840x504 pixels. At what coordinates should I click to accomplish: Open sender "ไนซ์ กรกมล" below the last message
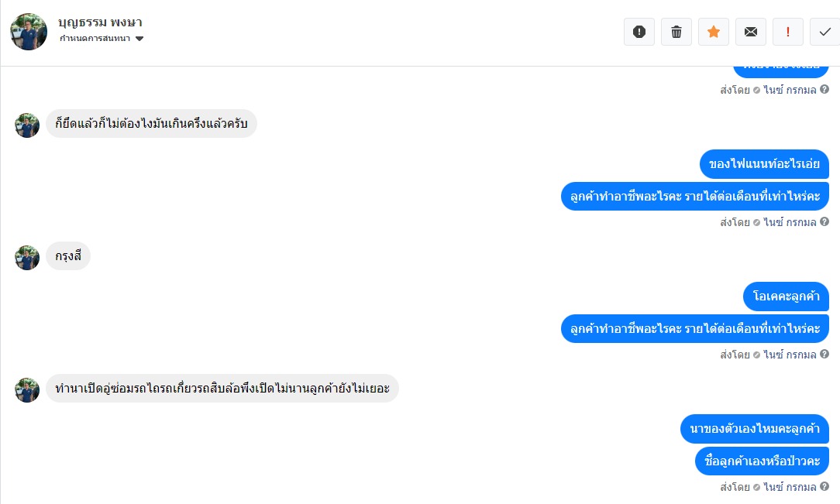coord(790,487)
